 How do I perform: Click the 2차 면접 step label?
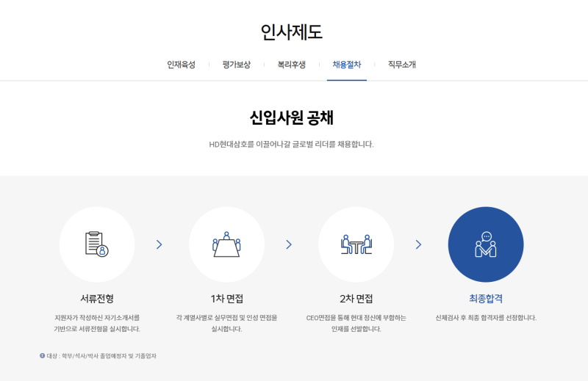point(356,299)
